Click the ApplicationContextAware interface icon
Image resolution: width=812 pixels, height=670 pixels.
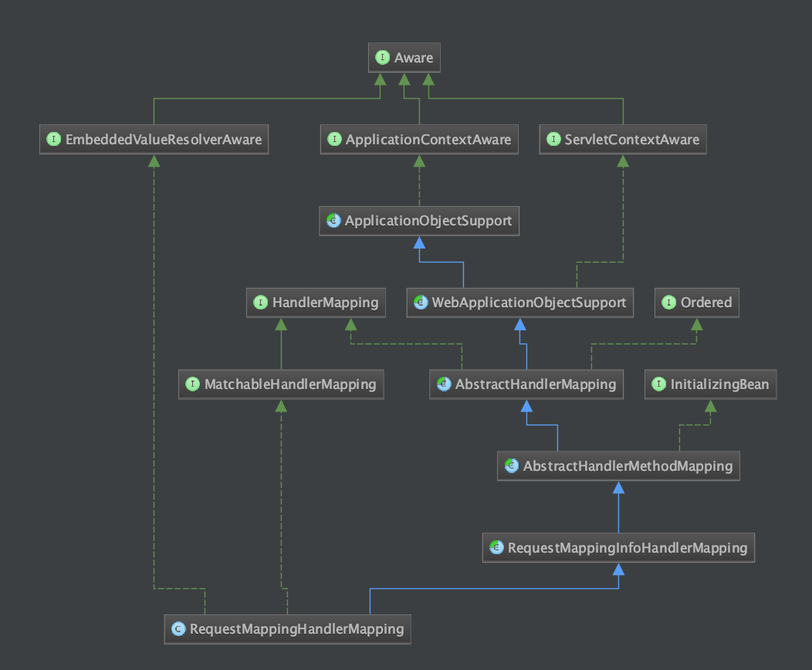tap(334, 139)
